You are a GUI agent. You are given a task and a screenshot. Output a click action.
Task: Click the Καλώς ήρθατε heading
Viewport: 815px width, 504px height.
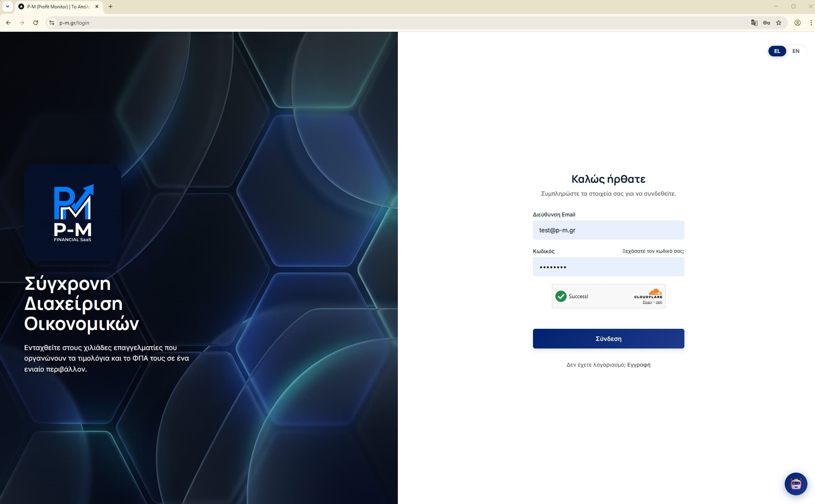608,179
